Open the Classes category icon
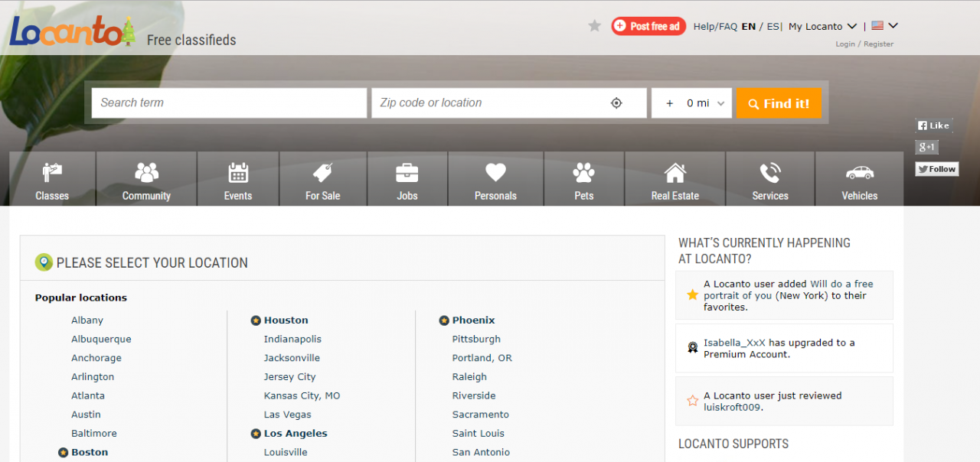The width and height of the screenshot is (980, 462). (x=52, y=172)
